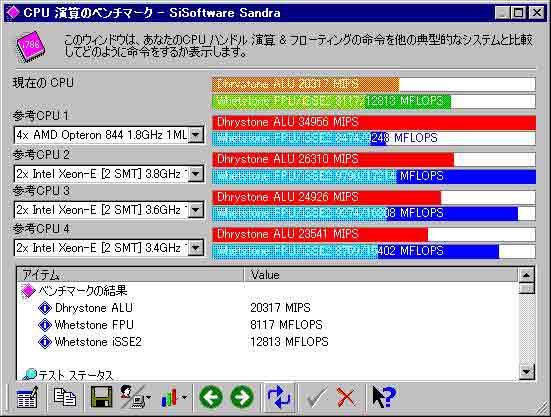Click the 8117 MFLOPS value
This screenshot has height=417, width=551.
(x=286, y=325)
